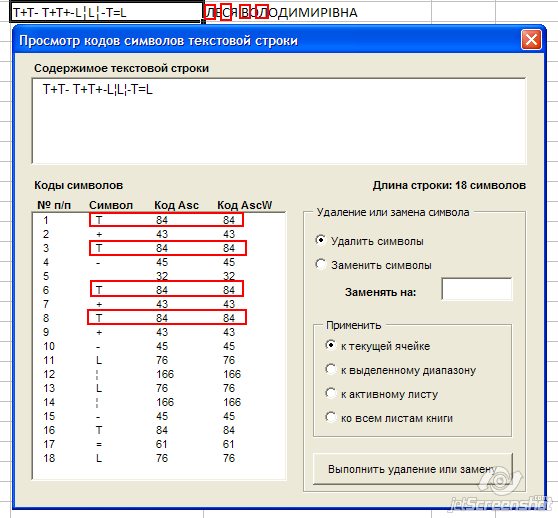This screenshot has height=518, width=558.
Task: Select row 17 with the equals symbol
Action: click(159, 444)
